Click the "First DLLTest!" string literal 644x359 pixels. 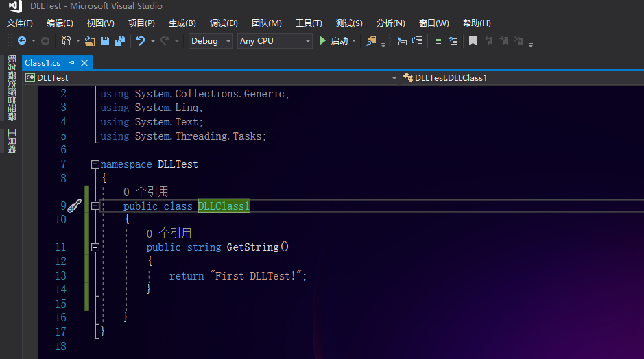tap(256, 275)
